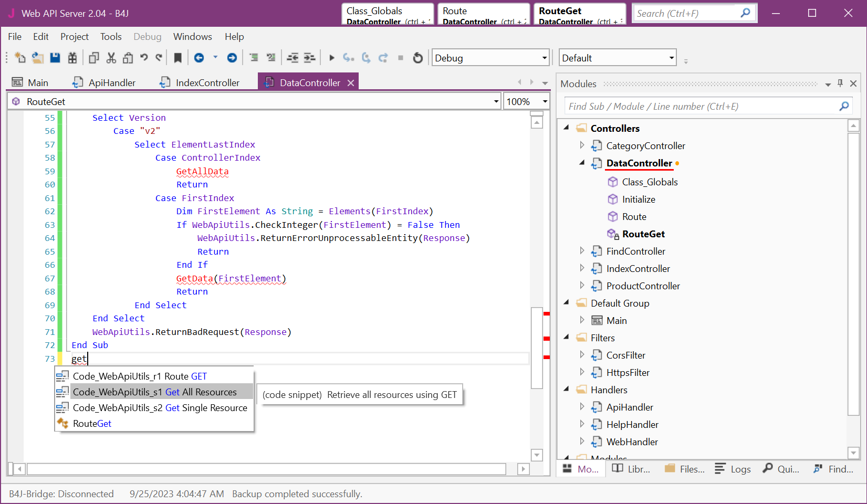The height and width of the screenshot is (504, 867).
Task: Click the search magnifier in Modules panel
Action: pyautogui.click(x=844, y=107)
